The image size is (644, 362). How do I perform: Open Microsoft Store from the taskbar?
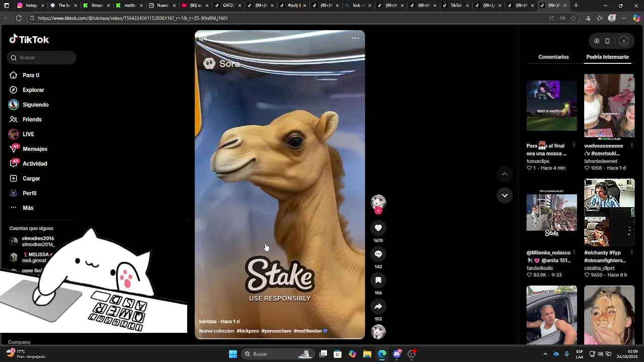click(338, 354)
